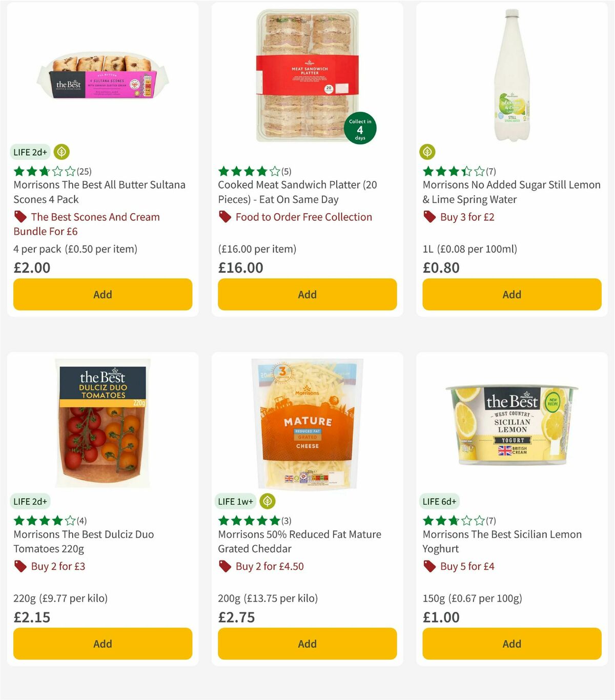Open the Morrisons The Best Dulciz Duo Tomatoes page
Viewport: 615px width, 700px height.
point(84,541)
